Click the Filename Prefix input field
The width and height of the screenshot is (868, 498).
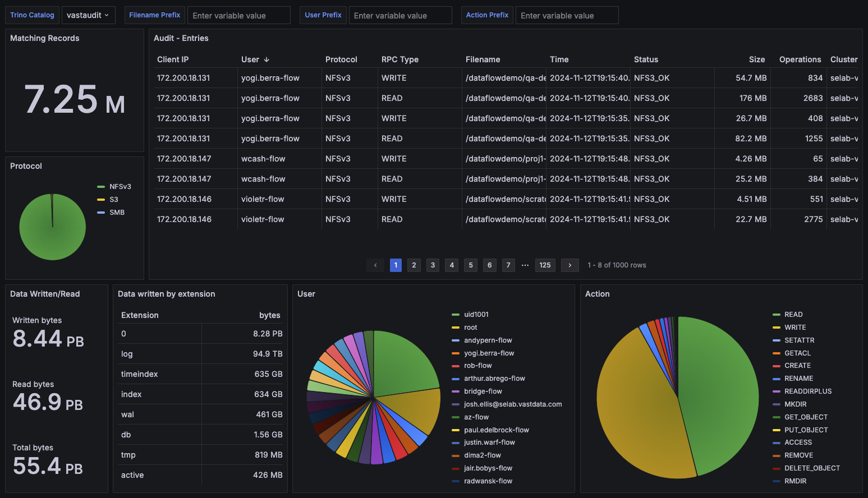click(238, 15)
